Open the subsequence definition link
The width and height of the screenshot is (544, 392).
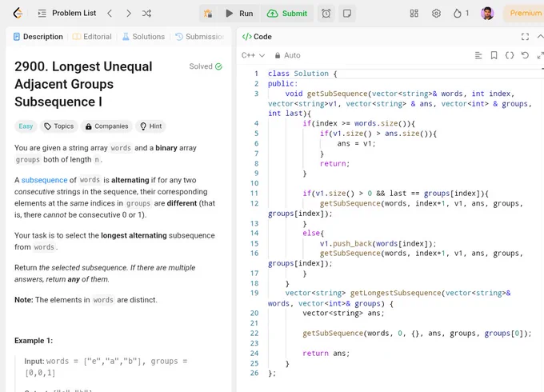point(45,180)
